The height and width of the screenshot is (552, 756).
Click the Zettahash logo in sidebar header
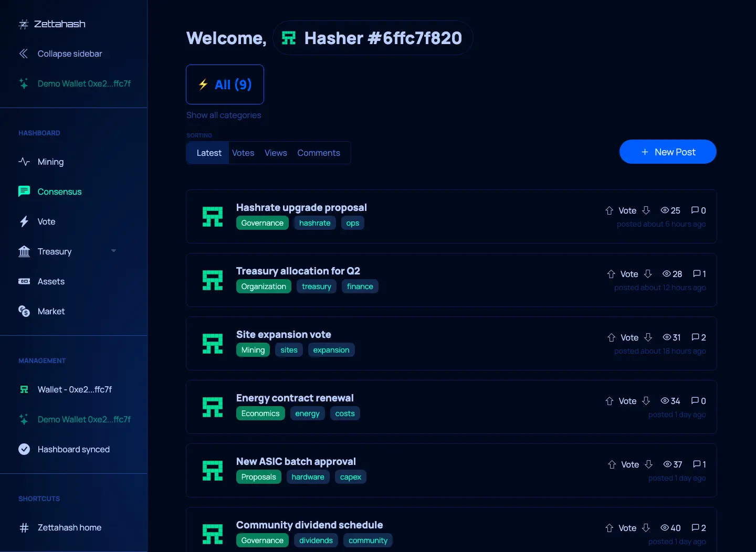point(52,24)
